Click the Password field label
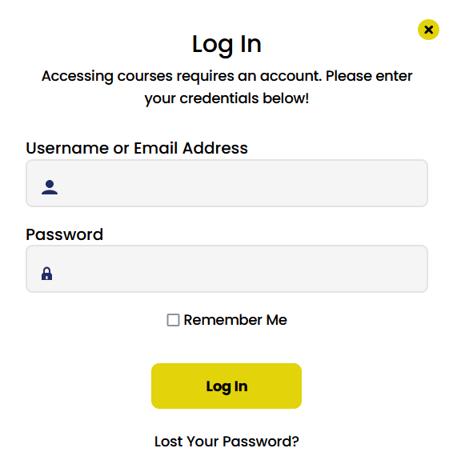Image resolution: width=453 pixels, height=476 pixels. 64,234
